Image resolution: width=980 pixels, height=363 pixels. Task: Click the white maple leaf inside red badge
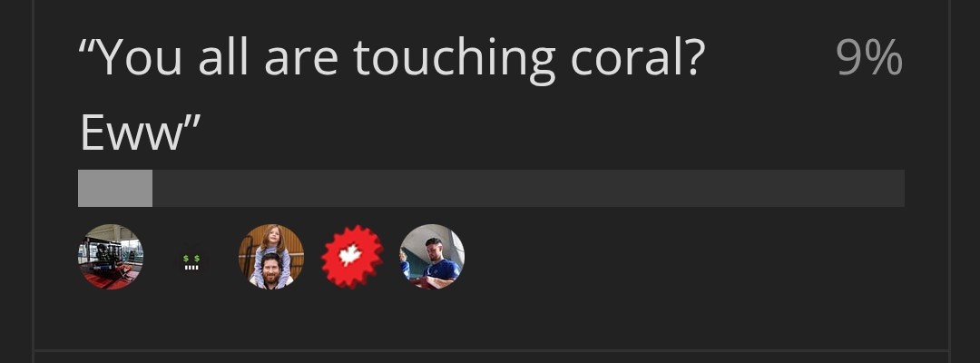[x=350, y=254]
